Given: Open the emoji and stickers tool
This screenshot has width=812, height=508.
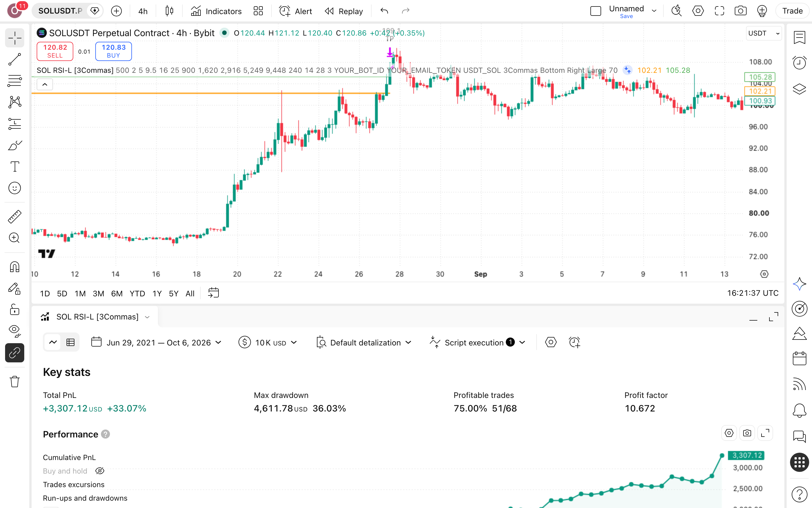Looking at the screenshot, I should (x=14, y=188).
